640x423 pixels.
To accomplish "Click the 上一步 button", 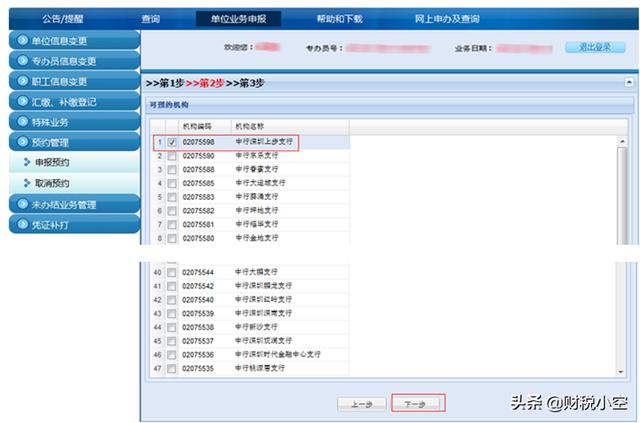I will coord(362,404).
